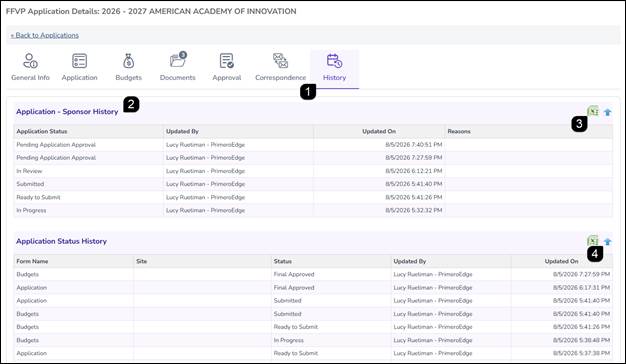Image resolution: width=626 pixels, height=364 pixels.
Task: Click the Application tab label
Action: coord(79,77)
